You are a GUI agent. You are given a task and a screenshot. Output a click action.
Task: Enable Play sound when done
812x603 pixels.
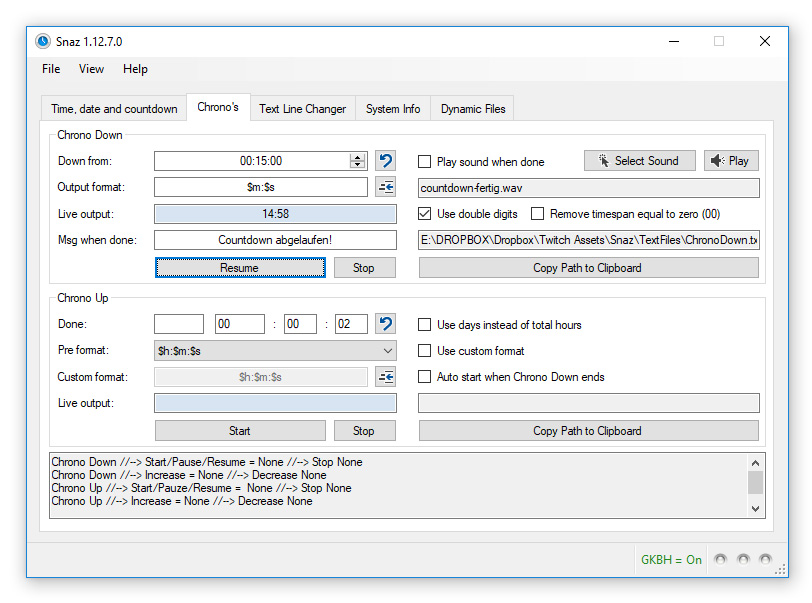424,162
